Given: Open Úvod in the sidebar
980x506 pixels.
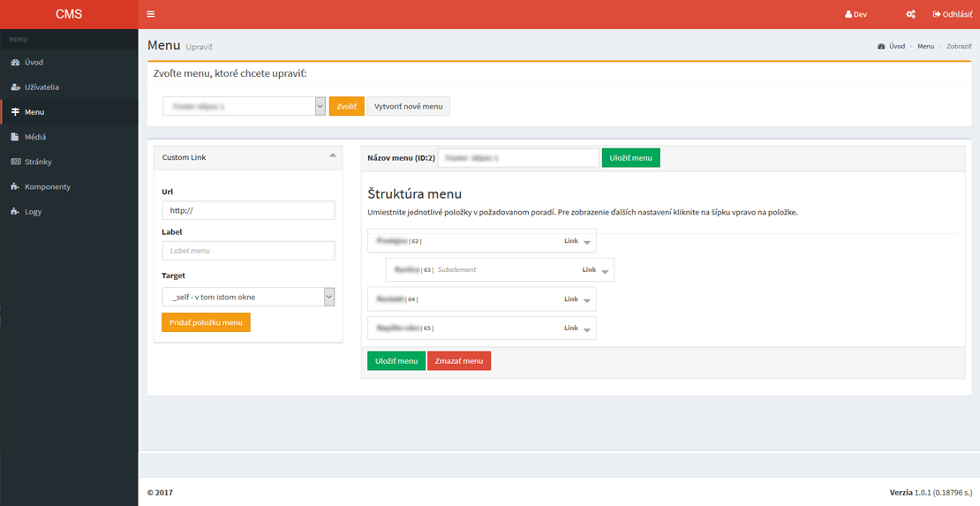Looking at the screenshot, I should pos(69,62).
